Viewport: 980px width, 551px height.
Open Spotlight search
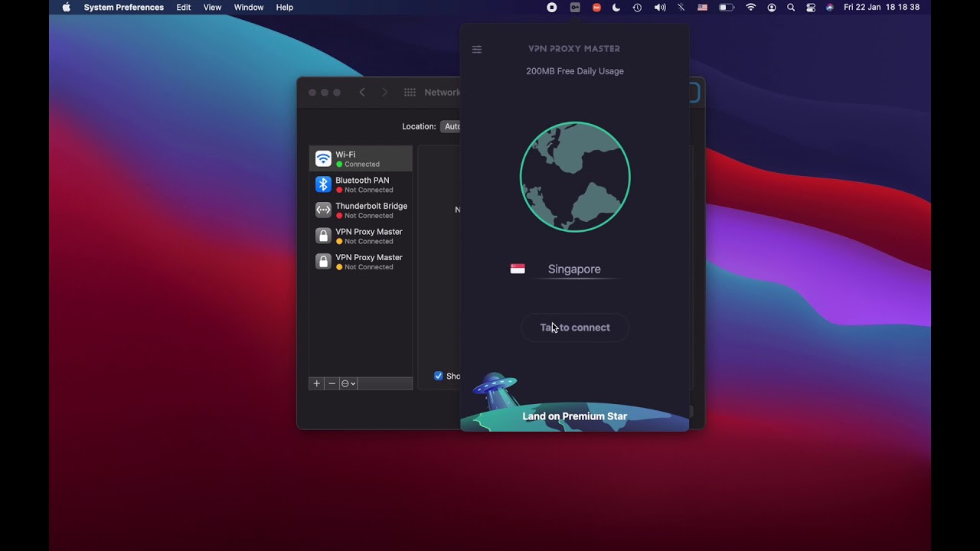coord(791,7)
